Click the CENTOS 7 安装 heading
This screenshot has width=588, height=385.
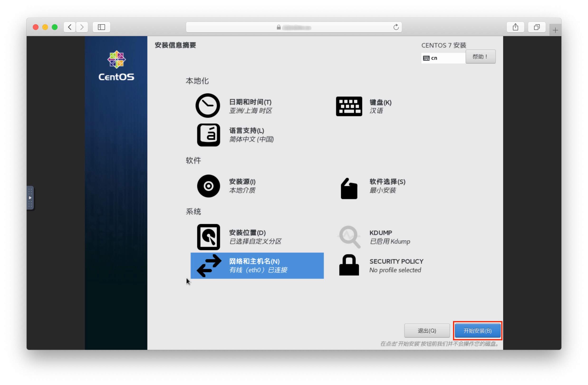[x=443, y=45]
